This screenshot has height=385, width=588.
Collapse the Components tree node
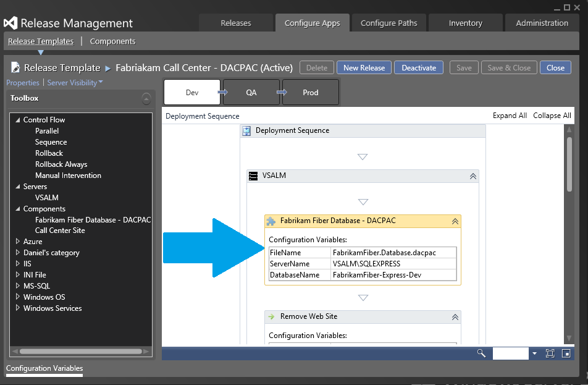pos(18,209)
